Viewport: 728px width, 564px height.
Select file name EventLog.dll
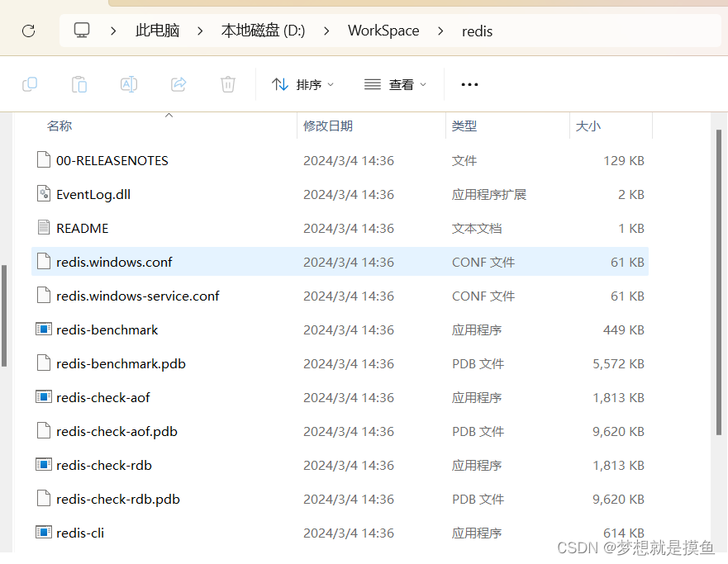93,194
